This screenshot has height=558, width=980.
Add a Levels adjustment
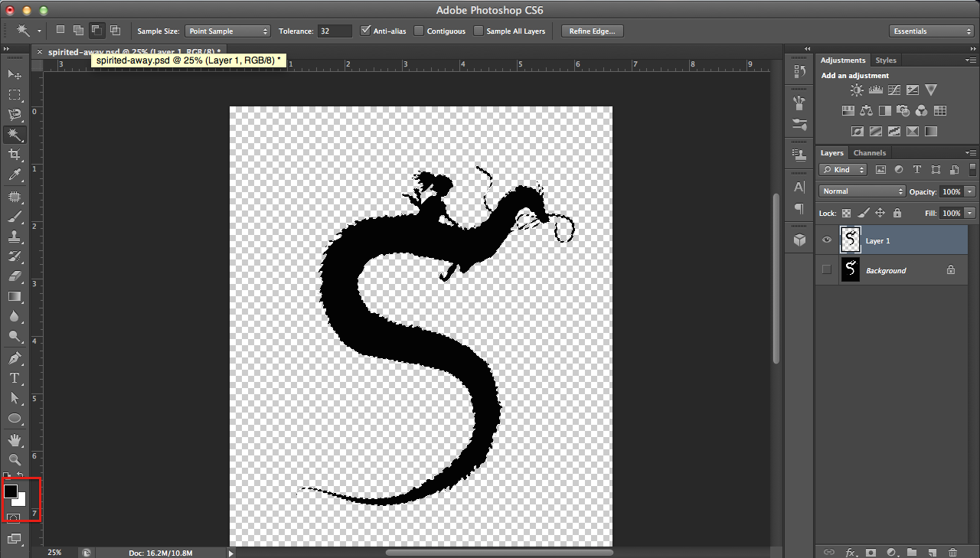click(876, 90)
